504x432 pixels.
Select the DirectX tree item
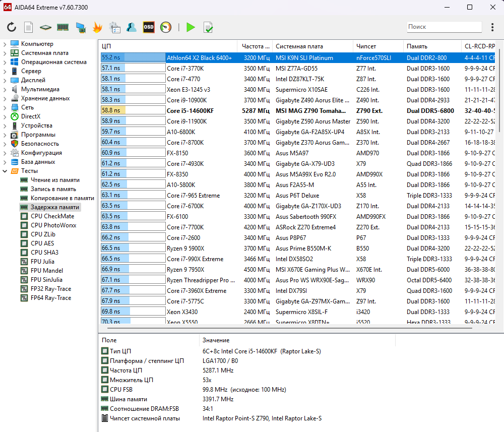[x=31, y=116]
